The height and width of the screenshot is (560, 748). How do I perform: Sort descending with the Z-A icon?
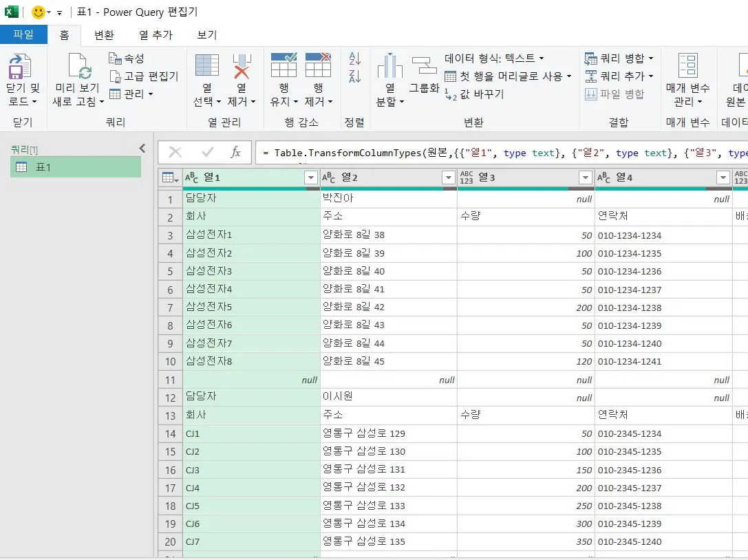[355, 76]
